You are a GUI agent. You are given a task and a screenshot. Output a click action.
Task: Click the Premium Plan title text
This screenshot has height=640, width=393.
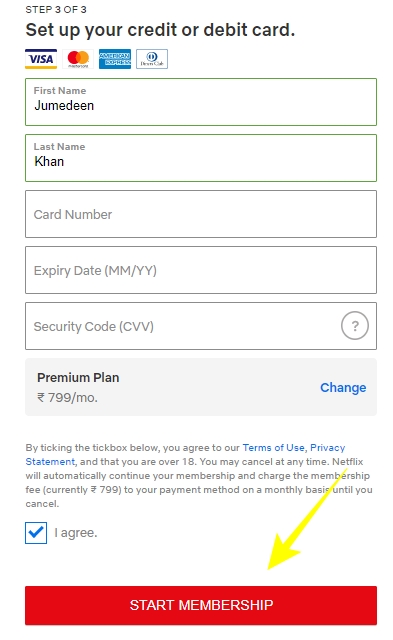pos(78,378)
